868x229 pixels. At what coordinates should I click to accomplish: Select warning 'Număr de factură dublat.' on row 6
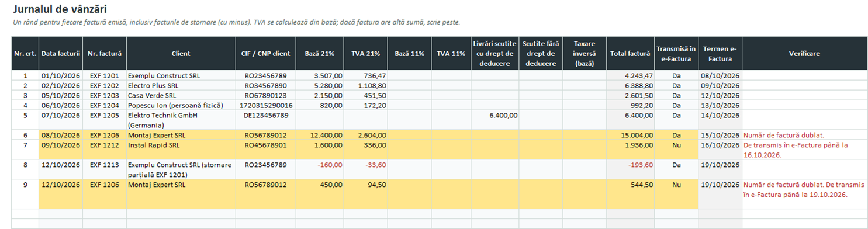tap(804, 135)
